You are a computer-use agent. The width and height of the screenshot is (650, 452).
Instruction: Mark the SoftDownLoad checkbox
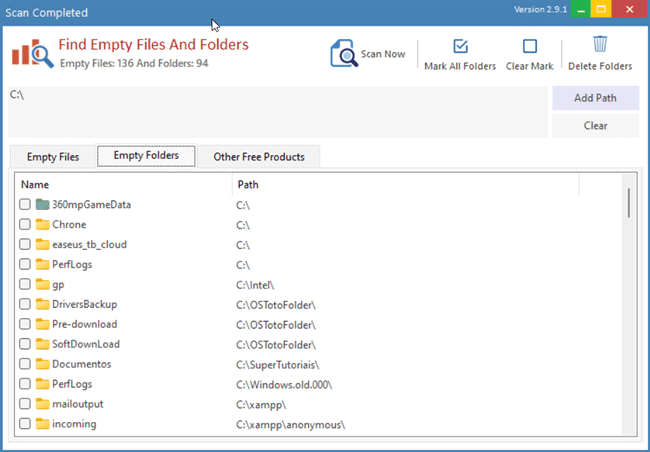point(25,344)
